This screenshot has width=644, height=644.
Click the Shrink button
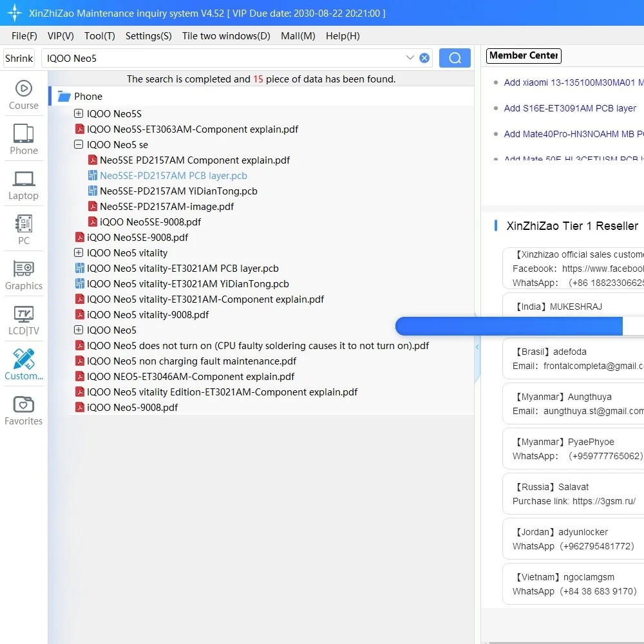(x=19, y=59)
